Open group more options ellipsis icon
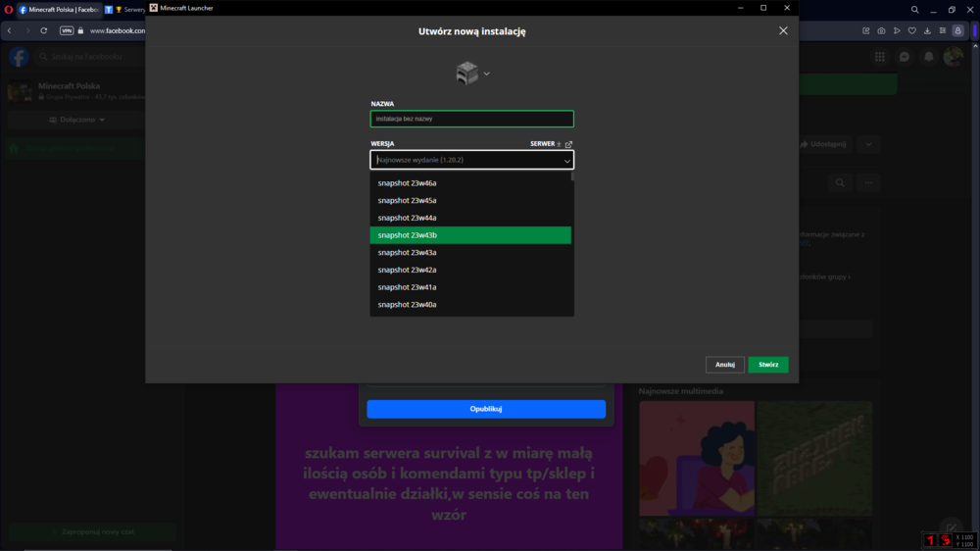980x551 pixels. click(x=868, y=182)
